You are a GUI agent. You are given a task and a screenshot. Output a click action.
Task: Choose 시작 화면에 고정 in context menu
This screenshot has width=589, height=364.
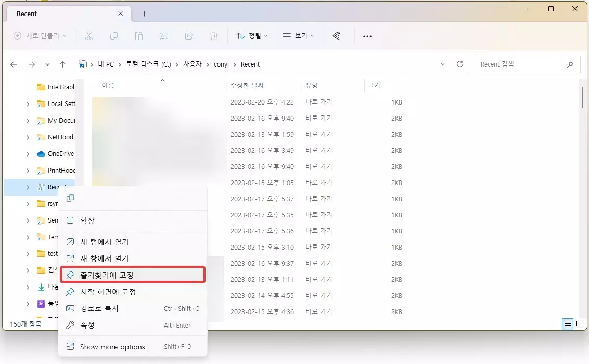[x=133, y=292]
